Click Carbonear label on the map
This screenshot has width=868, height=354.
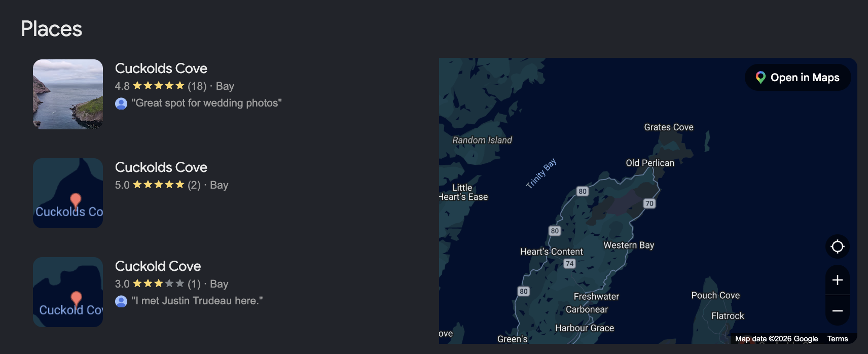[587, 309]
